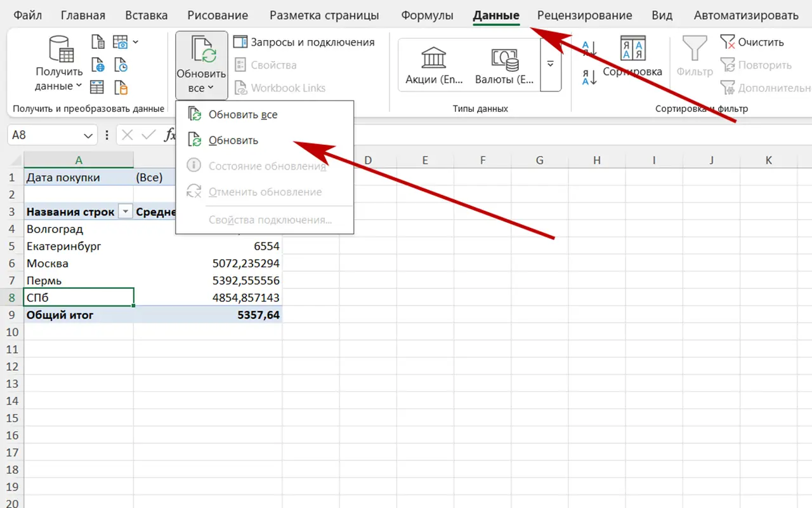Click the Existing Connections icon
Image resolution: width=812 pixels, height=508 pixels.
tap(121, 87)
